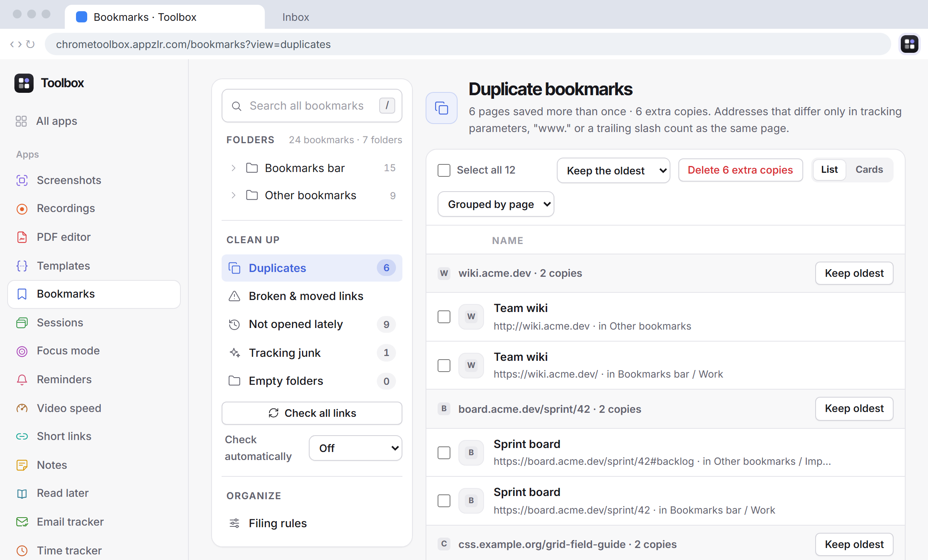Click the Bookmarks bar folder icon
Image resolution: width=928 pixels, height=560 pixels.
click(252, 168)
